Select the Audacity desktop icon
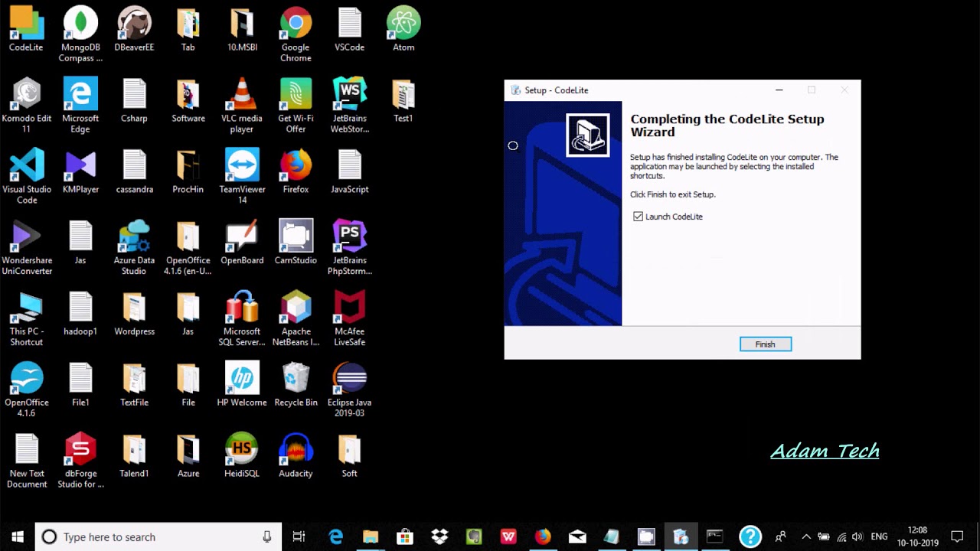 pos(296,456)
